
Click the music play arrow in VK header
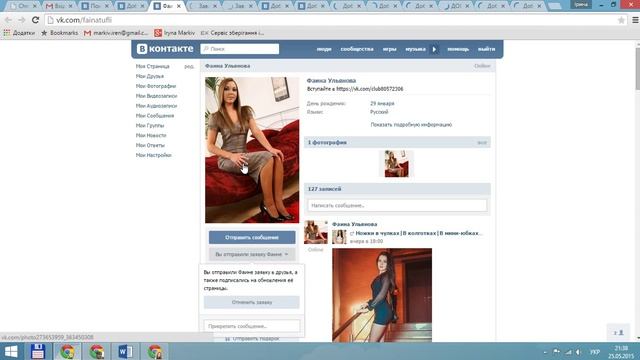pyautogui.click(x=434, y=49)
